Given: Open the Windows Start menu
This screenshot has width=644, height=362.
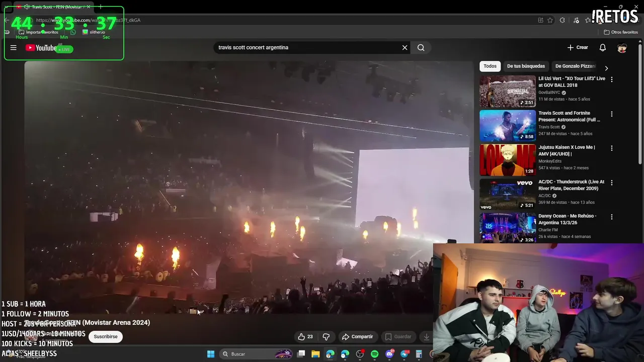Looking at the screenshot, I should coord(211,354).
